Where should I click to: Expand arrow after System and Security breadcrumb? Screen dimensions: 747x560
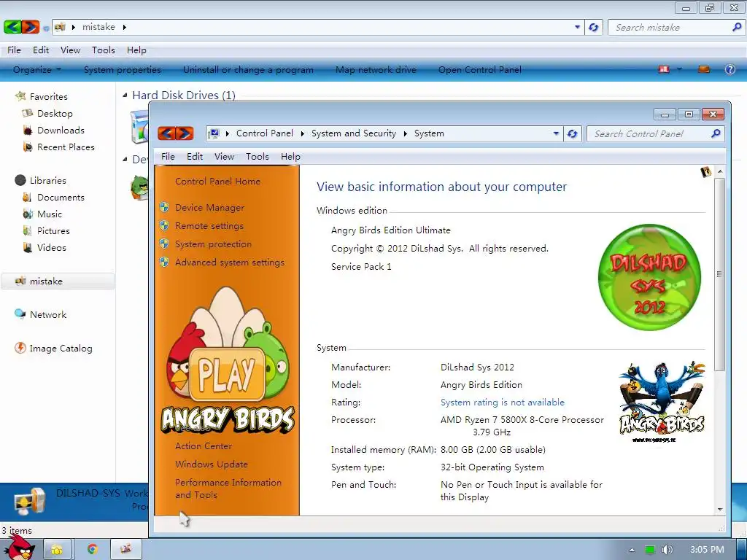click(x=406, y=134)
